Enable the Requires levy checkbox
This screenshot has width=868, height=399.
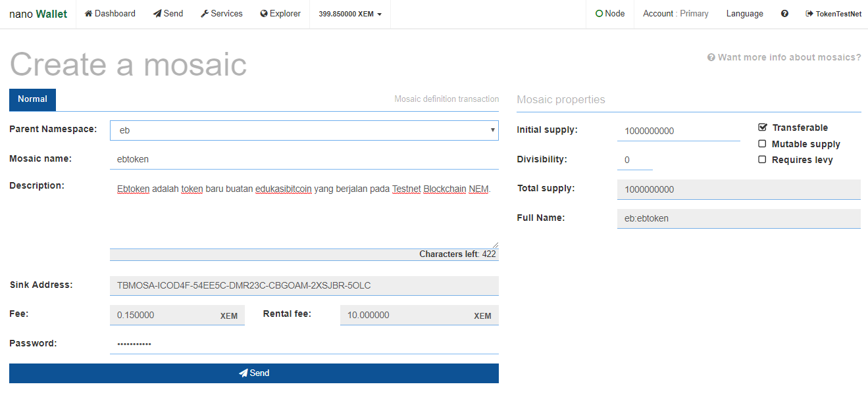point(762,160)
